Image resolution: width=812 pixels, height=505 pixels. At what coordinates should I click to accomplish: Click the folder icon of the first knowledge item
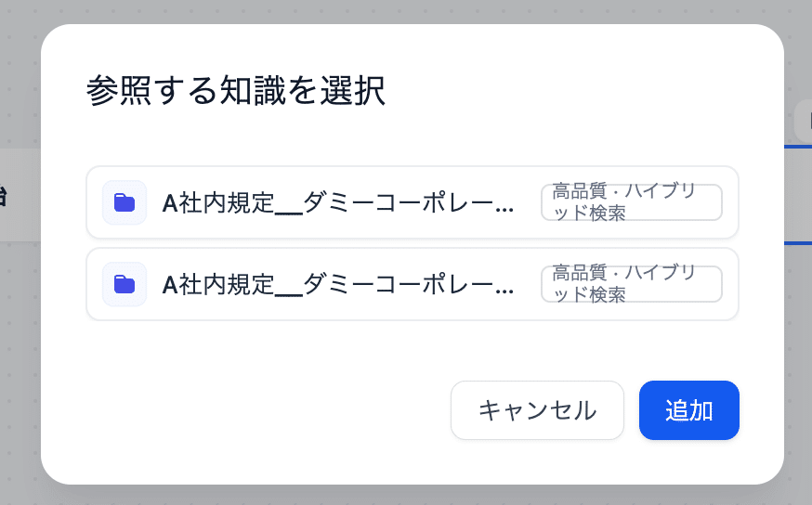[124, 202]
